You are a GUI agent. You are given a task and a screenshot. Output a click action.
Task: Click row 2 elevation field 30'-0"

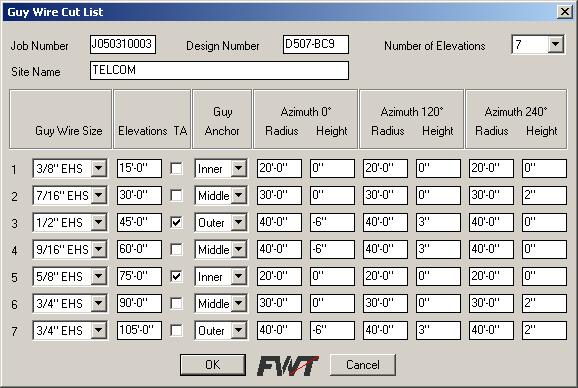point(139,195)
